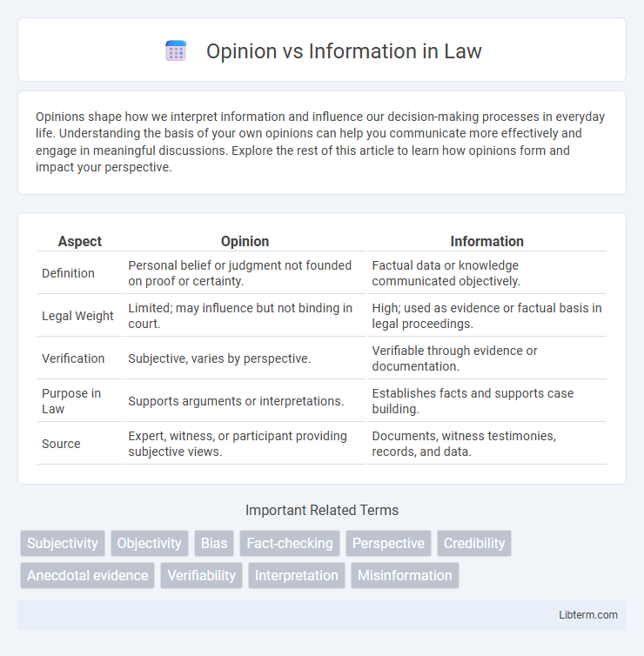This screenshot has width=644, height=656.
Task: Open the Subjectivity related term tag
Action: pyautogui.click(x=63, y=543)
